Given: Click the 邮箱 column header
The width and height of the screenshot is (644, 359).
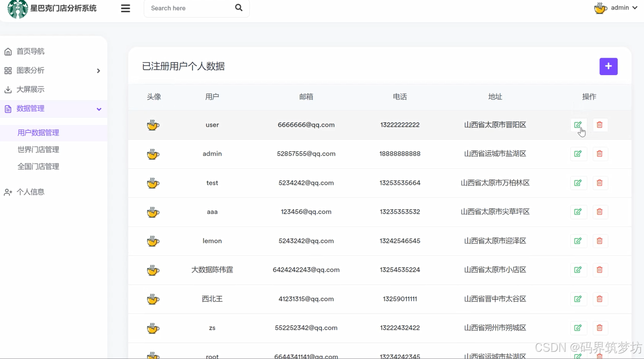Looking at the screenshot, I should (x=306, y=97).
